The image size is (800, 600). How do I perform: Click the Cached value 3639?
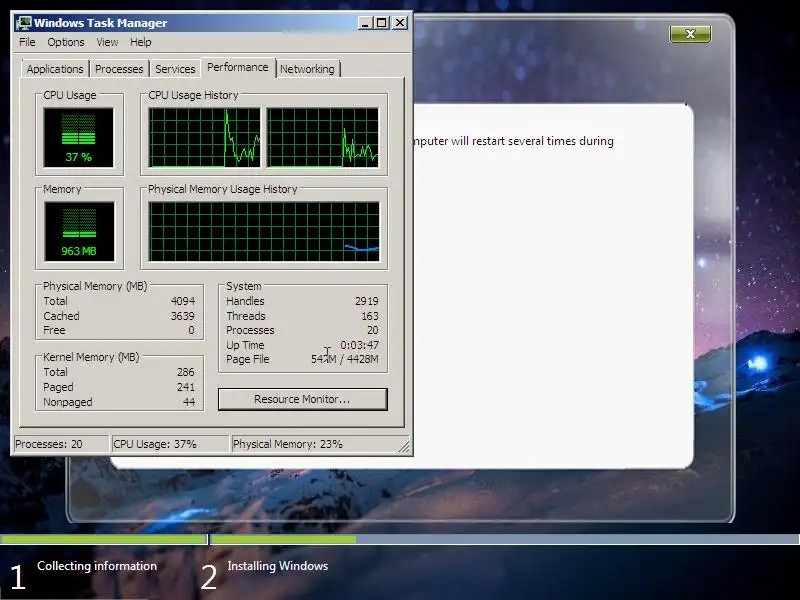coord(183,316)
